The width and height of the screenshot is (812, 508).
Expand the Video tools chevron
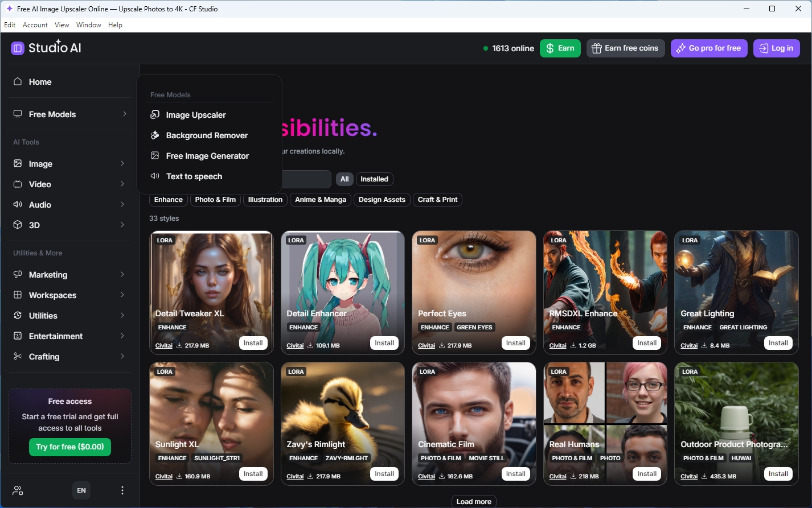click(x=122, y=184)
